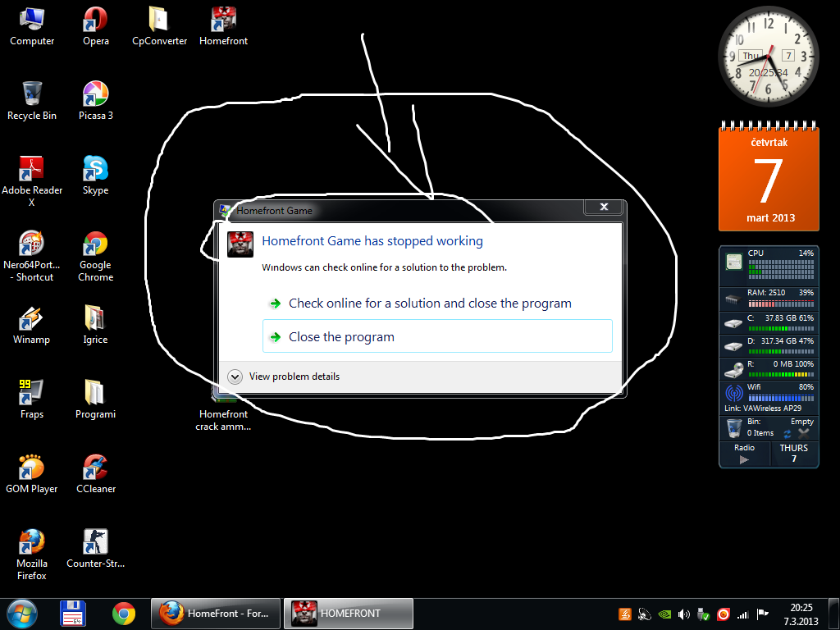Open the Winamp shortcut

pyautogui.click(x=32, y=325)
